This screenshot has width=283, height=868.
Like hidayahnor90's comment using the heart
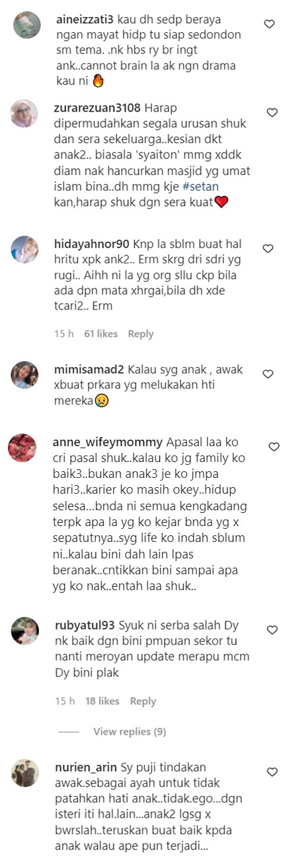click(x=267, y=249)
